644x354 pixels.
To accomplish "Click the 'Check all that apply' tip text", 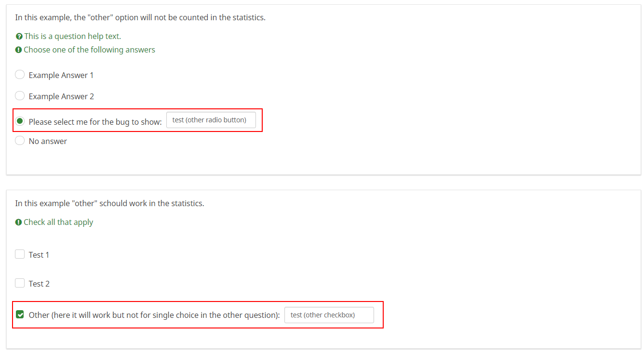I will point(58,223).
